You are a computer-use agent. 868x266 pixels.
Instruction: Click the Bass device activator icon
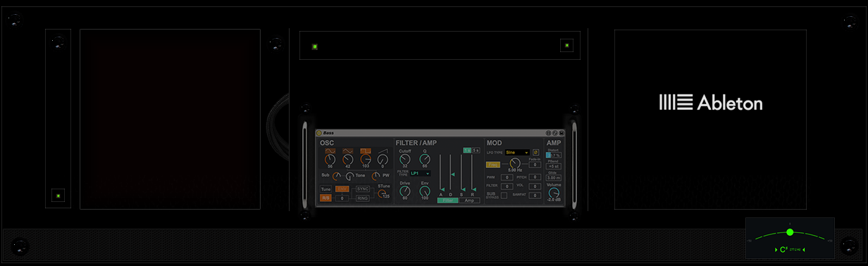318,132
